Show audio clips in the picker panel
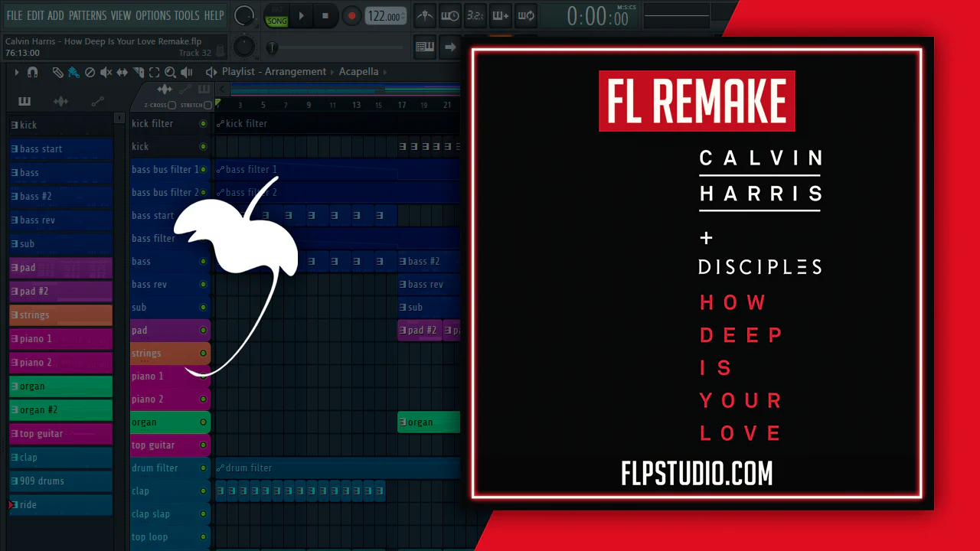 tap(61, 101)
